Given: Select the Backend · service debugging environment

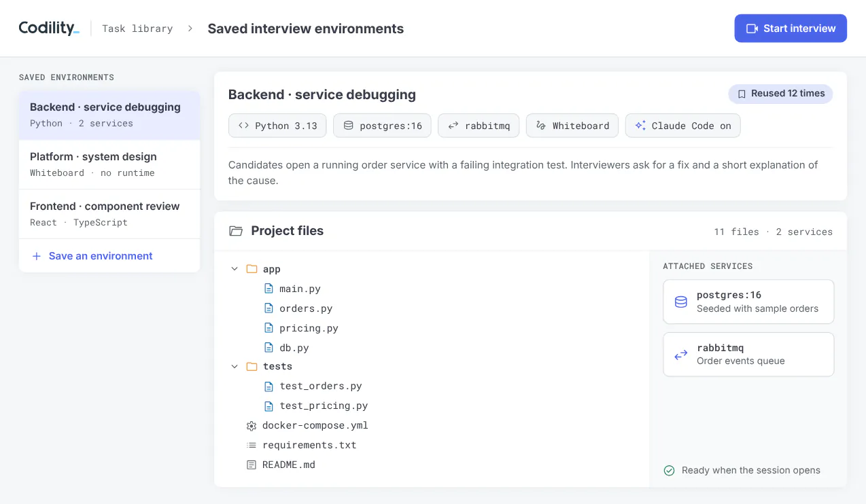Looking at the screenshot, I should pos(109,115).
